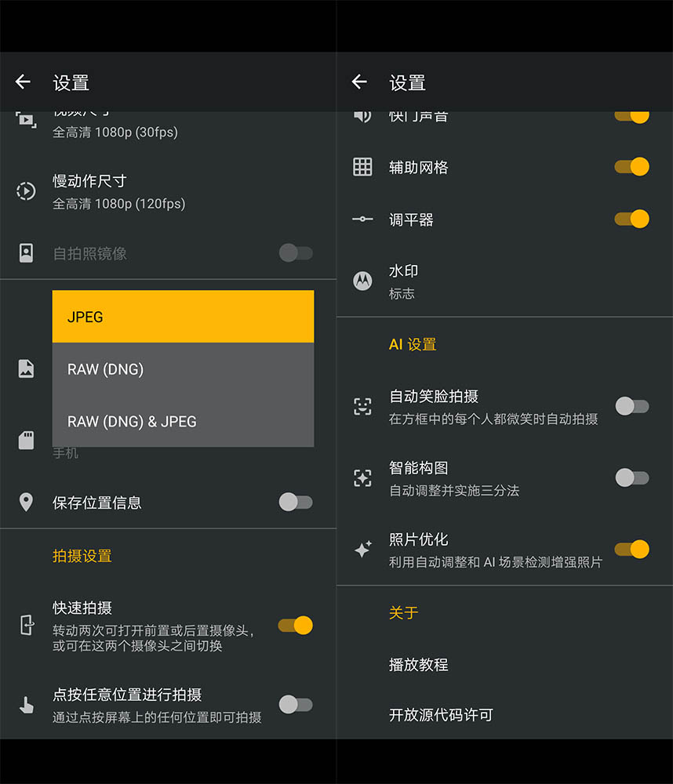Click the location pin icon
The width and height of the screenshot is (673, 784).
pos(26,503)
